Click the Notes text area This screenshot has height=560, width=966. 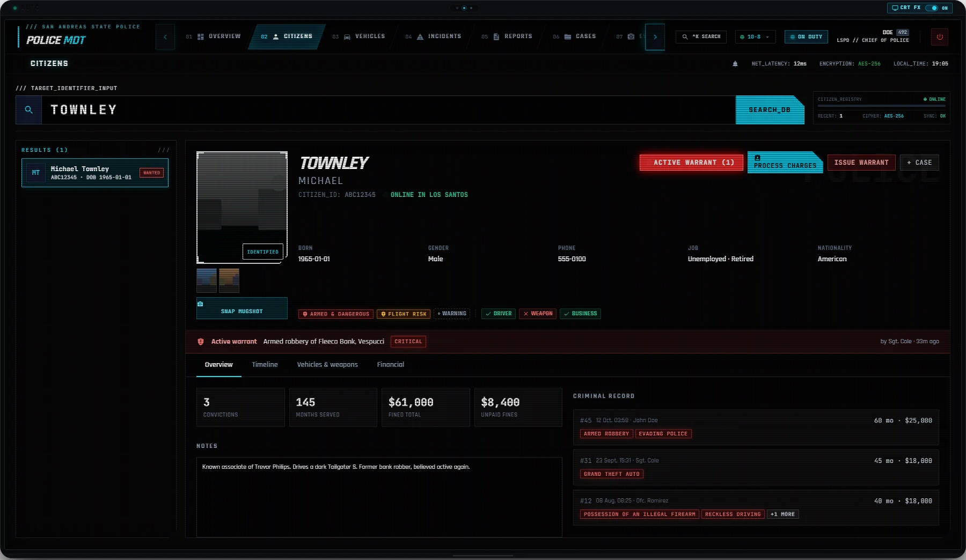pos(379,497)
